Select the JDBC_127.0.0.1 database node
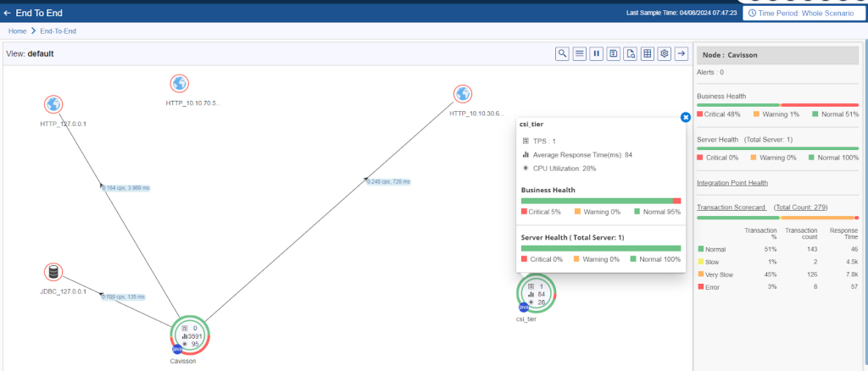Image resolution: width=868 pixels, height=371 pixels. tap(53, 273)
